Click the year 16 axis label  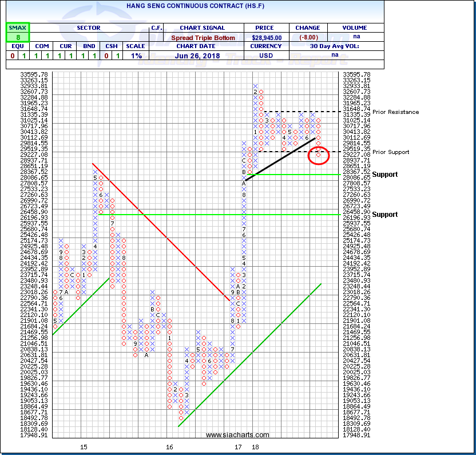169,446
